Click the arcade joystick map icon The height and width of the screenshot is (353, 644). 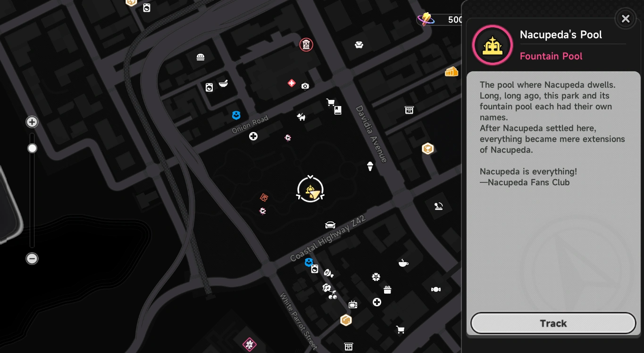click(439, 205)
